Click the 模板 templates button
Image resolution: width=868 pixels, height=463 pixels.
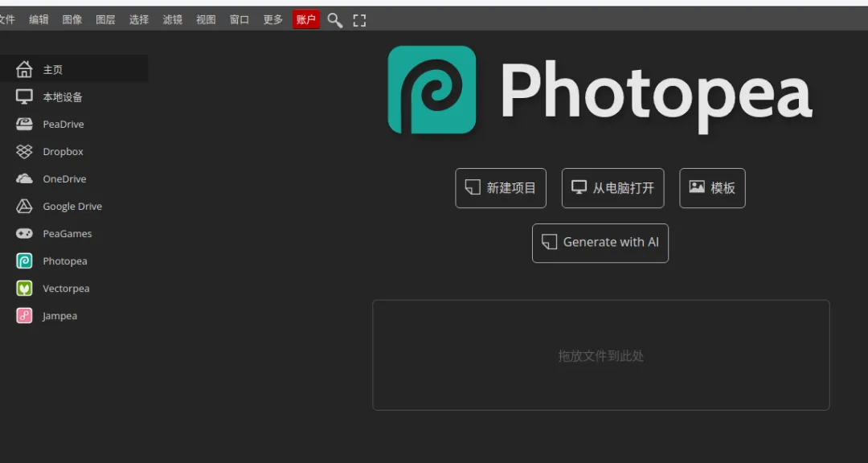pyautogui.click(x=712, y=188)
